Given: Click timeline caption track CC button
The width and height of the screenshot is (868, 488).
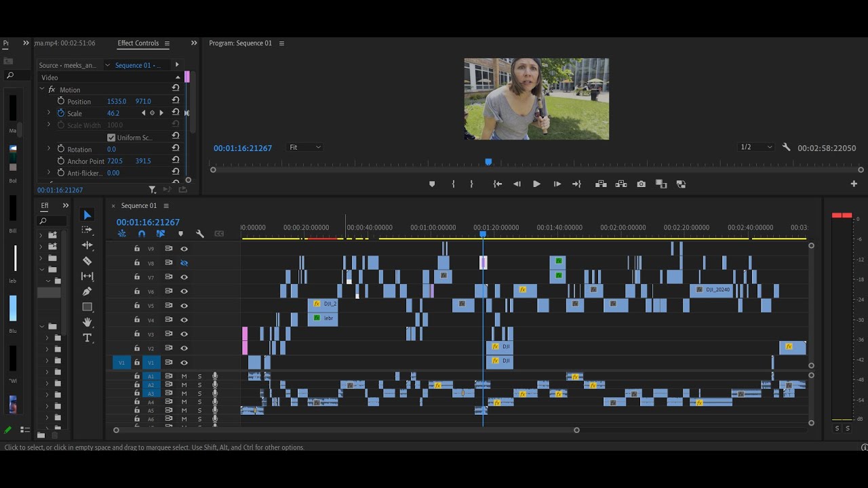Looking at the screenshot, I should (219, 234).
